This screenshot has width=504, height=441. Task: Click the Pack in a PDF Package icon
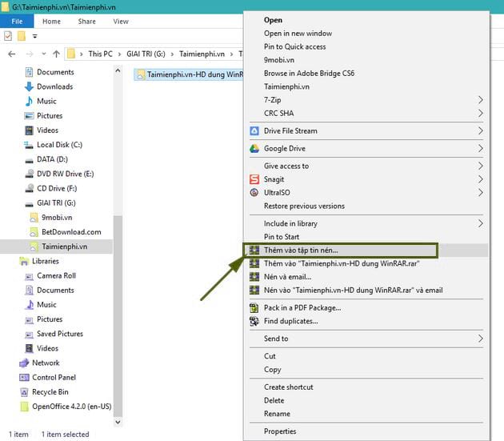pyautogui.click(x=254, y=307)
